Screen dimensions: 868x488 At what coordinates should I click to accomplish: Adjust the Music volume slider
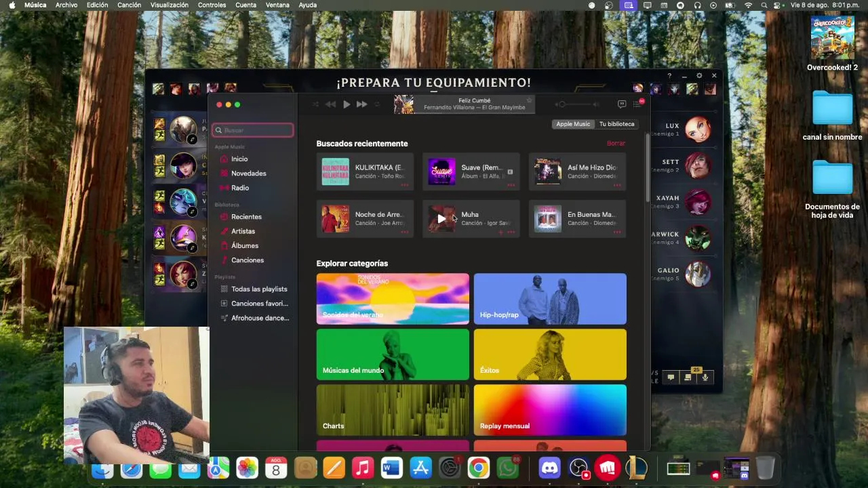click(578, 104)
